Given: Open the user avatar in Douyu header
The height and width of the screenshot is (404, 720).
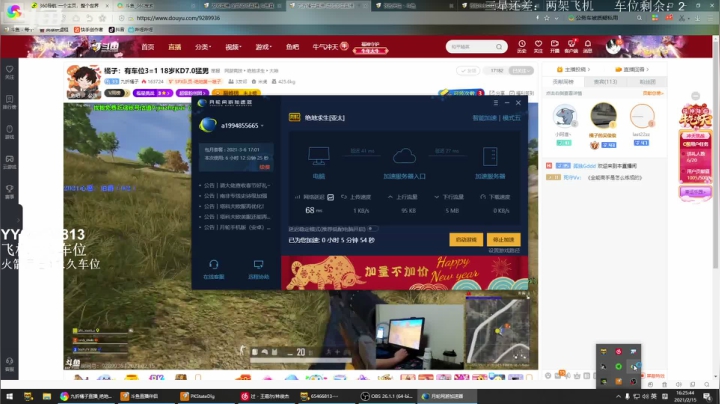Looking at the screenshot, I should [x=613, y=47].
